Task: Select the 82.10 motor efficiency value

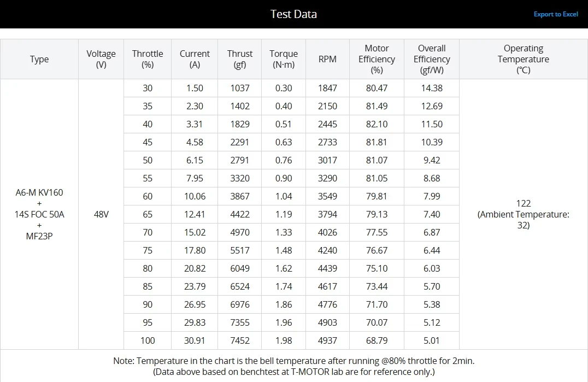Action: [x=377, y=124]
